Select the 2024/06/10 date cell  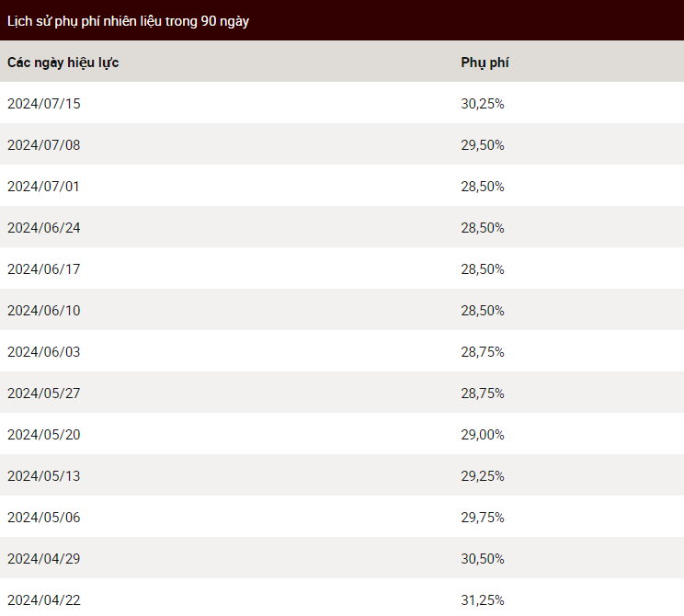tap(43, 311)
